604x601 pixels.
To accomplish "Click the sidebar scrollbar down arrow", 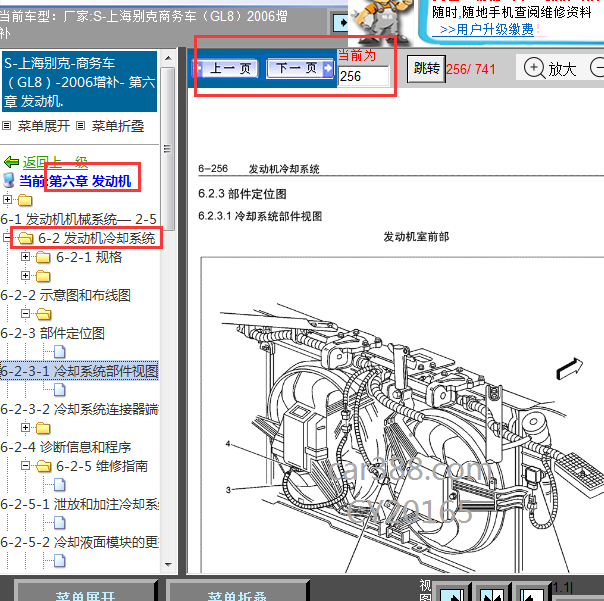I will 168,565.
